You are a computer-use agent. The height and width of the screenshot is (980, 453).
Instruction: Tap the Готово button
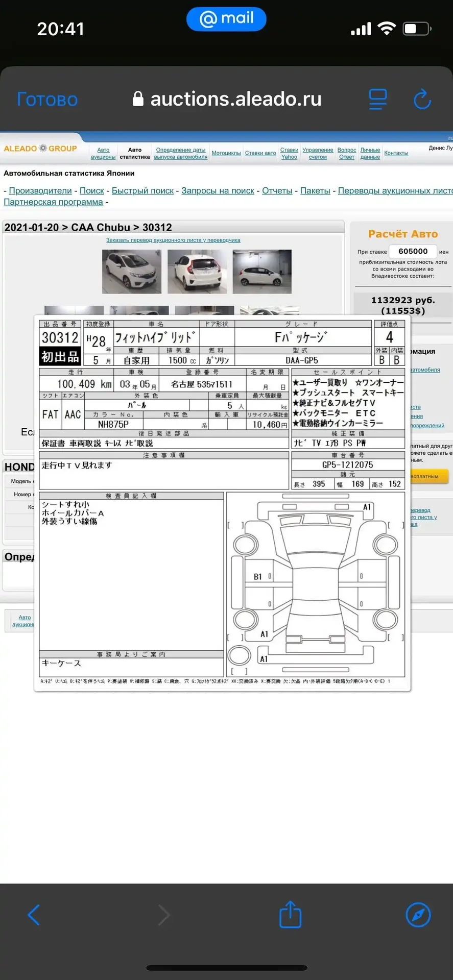47,99
